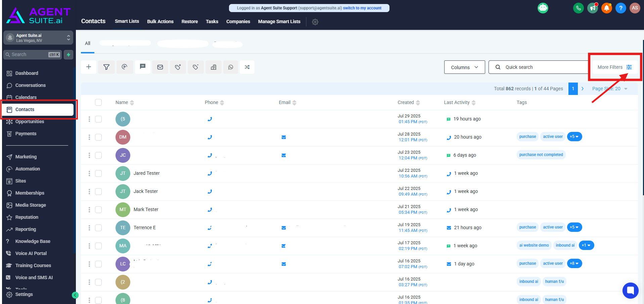The width and height of the screenshot is (644, 304).
Task: Open the blue chat widget bubble
Action: pos(630,290)
